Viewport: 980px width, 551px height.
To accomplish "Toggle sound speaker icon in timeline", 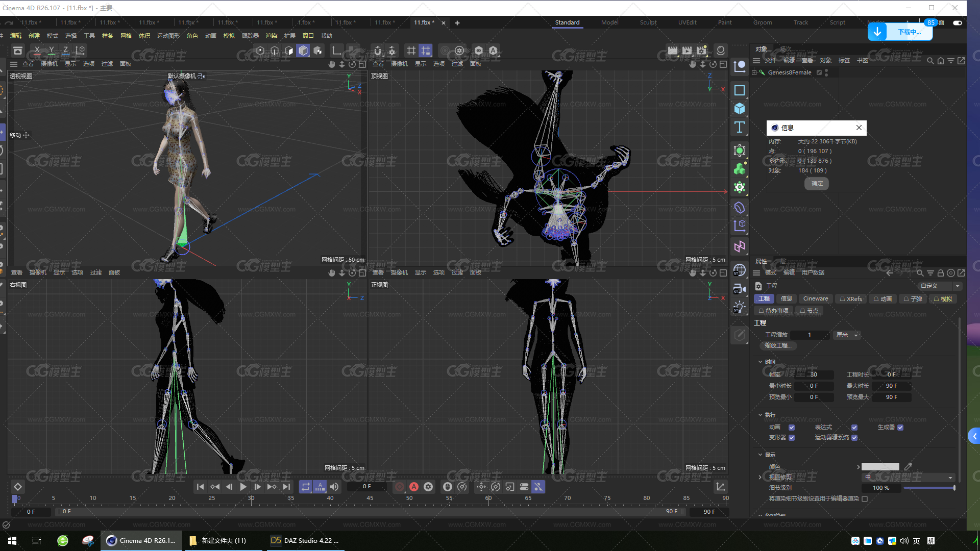I will tap(334, 487).
